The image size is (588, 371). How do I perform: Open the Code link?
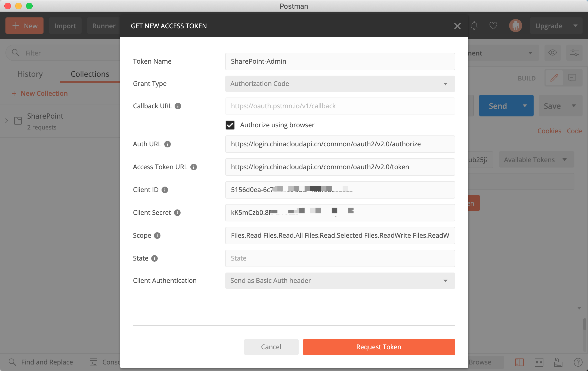pyautogui.click(x=575, y=131)
